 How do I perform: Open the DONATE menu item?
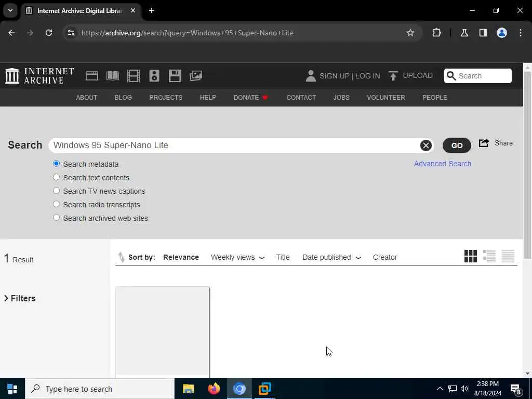pyautogui.click(x=251, y=97)
